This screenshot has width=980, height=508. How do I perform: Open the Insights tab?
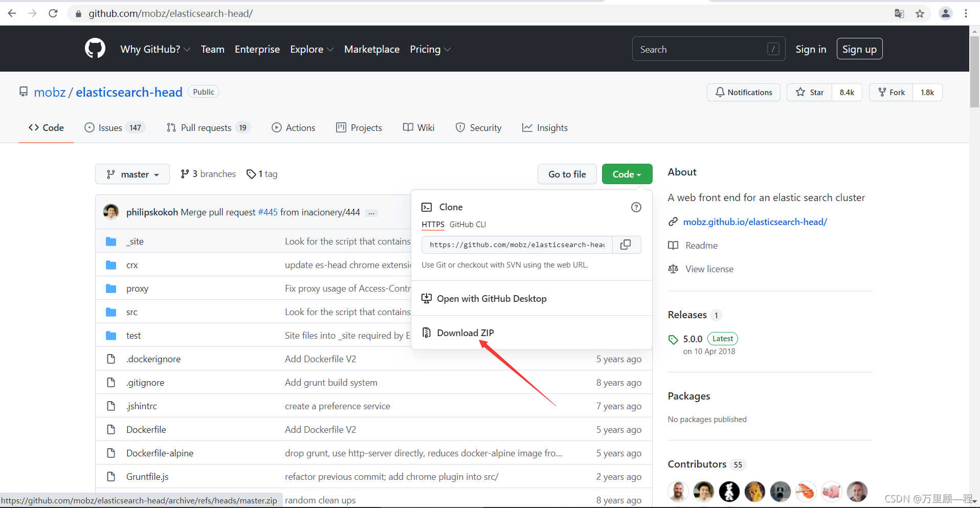[x=545, y=128]
